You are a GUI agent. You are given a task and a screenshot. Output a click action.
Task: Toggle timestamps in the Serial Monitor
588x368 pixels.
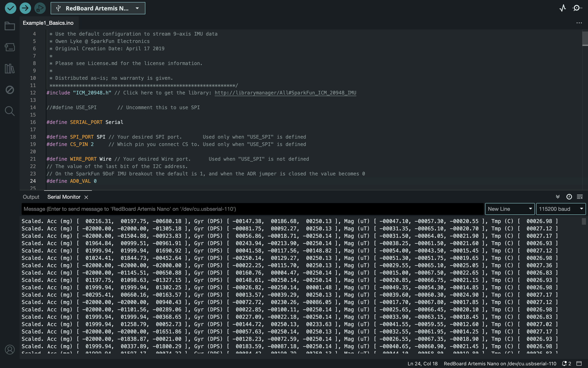[569, 197]
